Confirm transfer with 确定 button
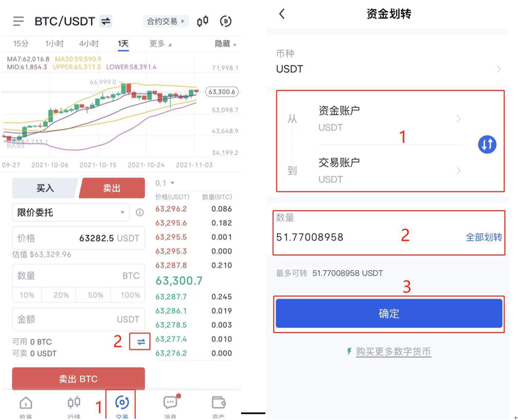 coord(389,313)
